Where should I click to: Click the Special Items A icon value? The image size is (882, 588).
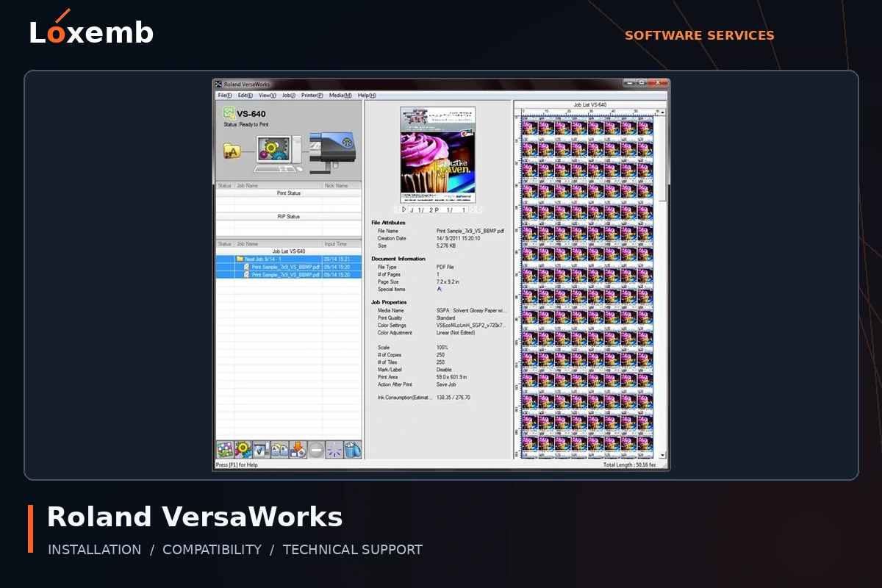(440, 289)
